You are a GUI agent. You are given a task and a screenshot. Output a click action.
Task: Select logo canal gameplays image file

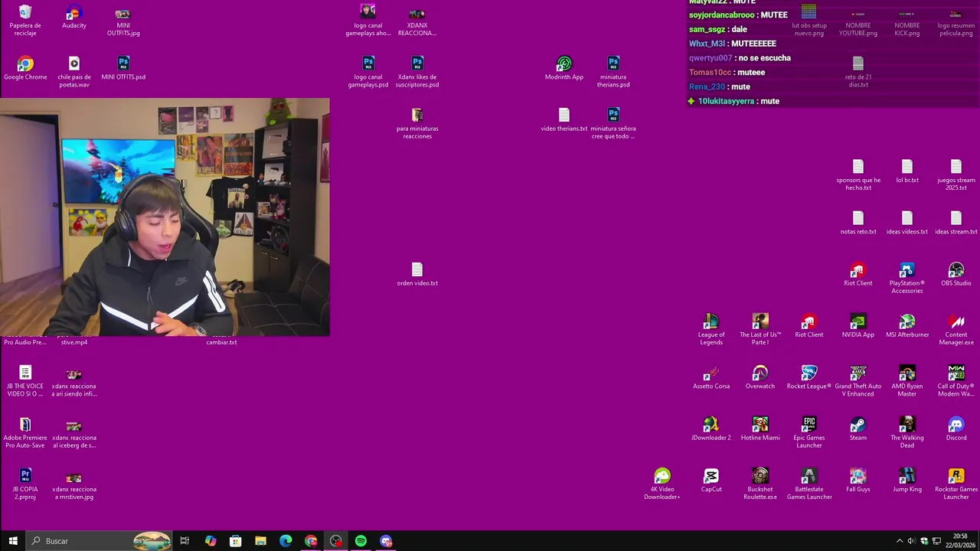pos(368,20)
